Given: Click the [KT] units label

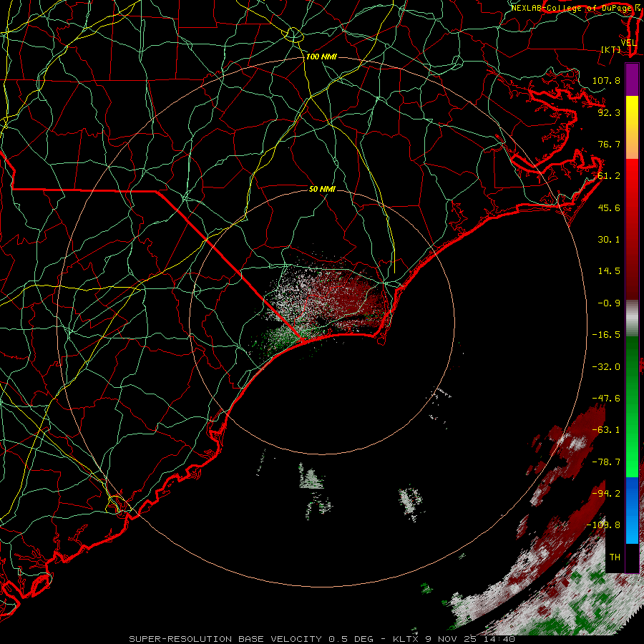Looking at the screenshot, I should point(611,49).
